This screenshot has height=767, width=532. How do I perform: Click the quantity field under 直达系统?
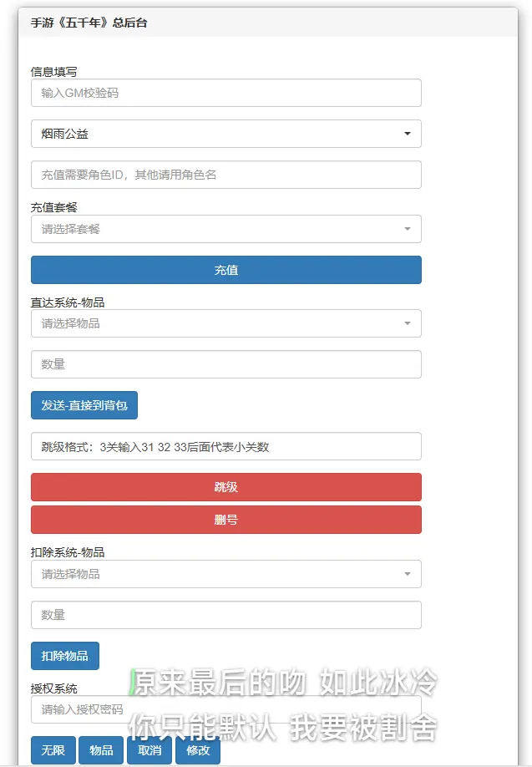click(225, 364)
